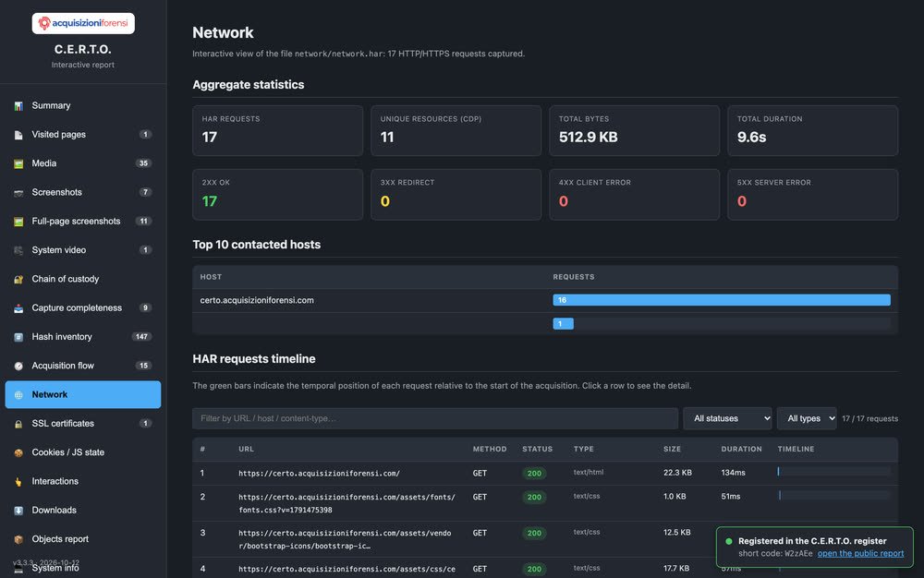Click the Total Bytes 512.9 KB card

(635, 131)
